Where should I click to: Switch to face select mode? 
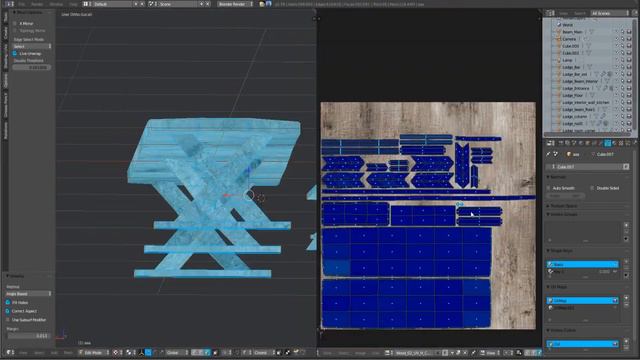pos(207,352)
